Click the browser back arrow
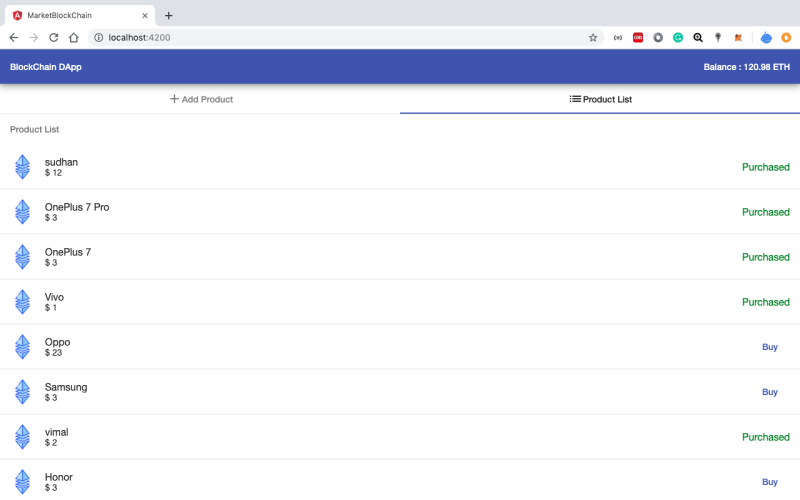Viewport: 800px width, 500px height. click(x=14, y=38)
